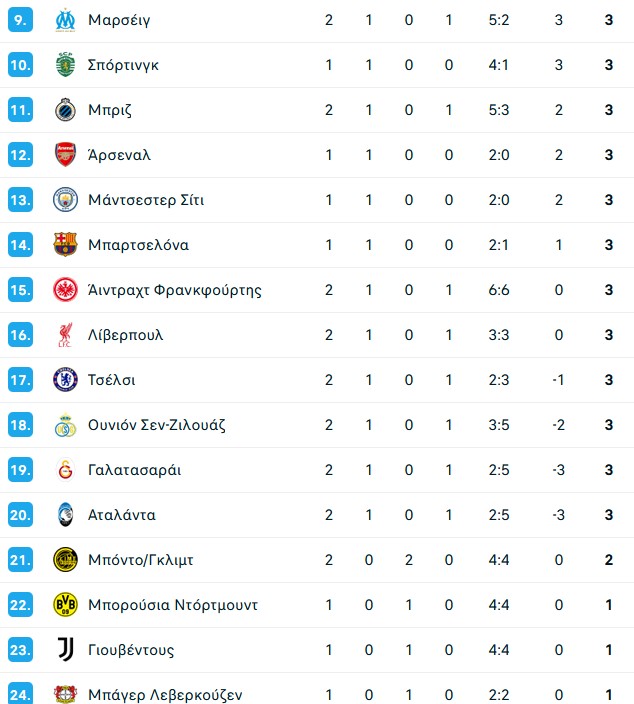Open the Αταλάντα team link

pyautogui.click(x=121, y=515)
